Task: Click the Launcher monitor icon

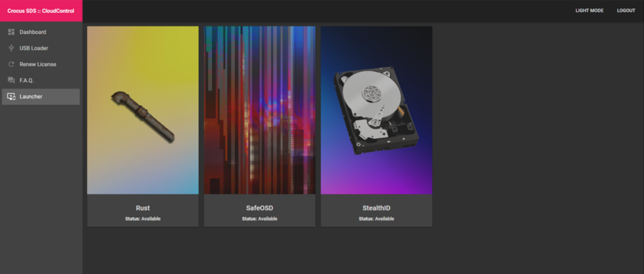Action: (x=11, y=97)
